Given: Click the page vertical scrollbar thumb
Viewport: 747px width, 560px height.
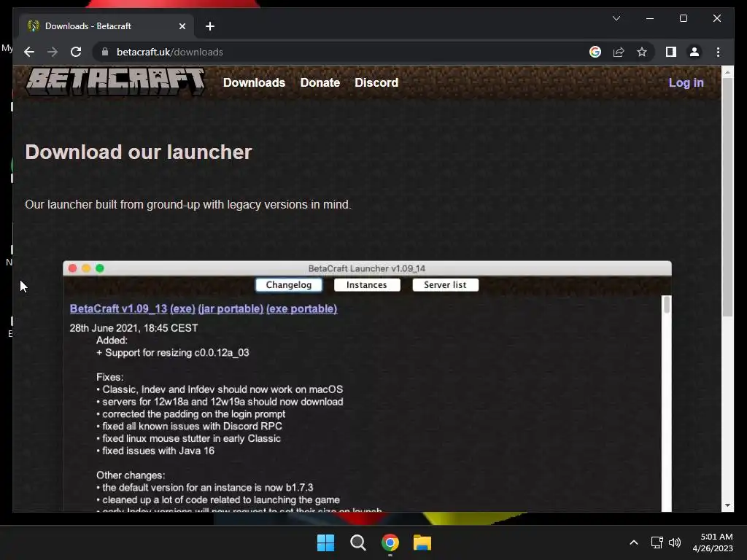Looking at the screenshot, I should [727, 197].
